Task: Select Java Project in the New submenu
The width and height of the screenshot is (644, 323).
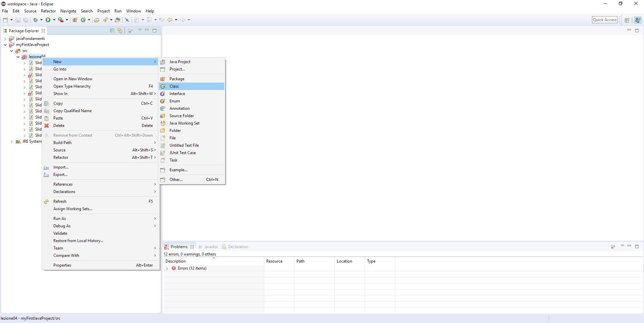Action: [x=191, y=62]
